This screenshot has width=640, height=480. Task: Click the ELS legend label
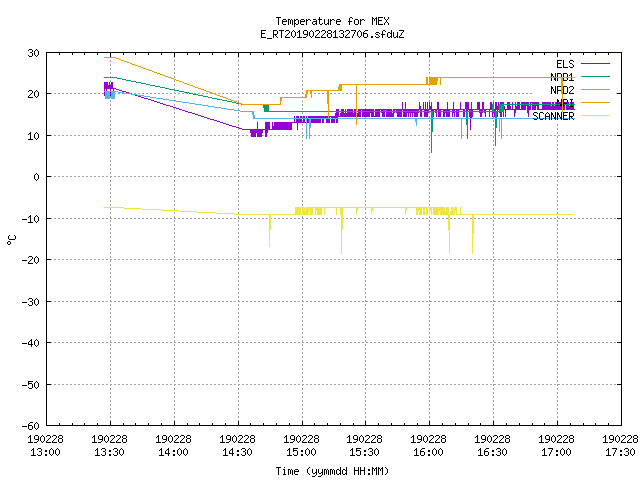pos(565,64)
